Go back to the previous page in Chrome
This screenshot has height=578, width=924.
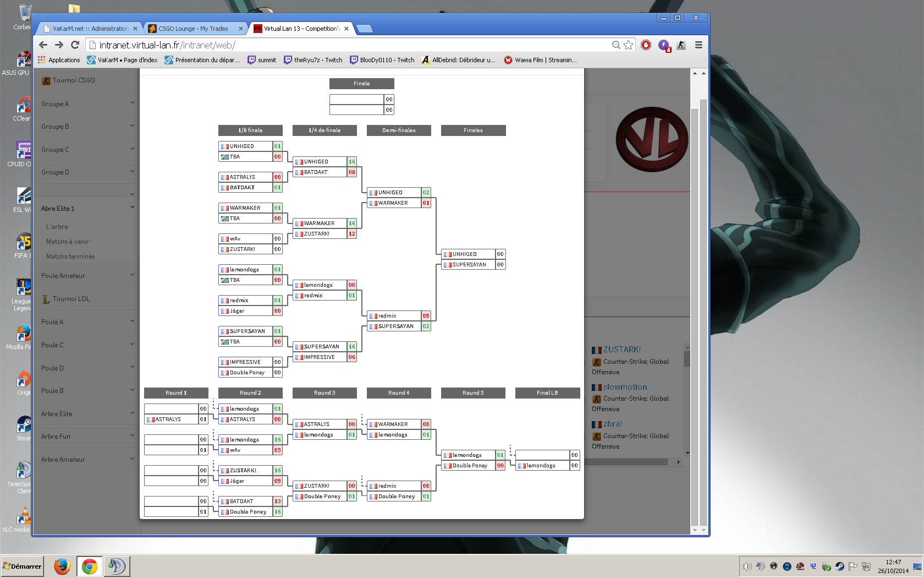[43, 45]
